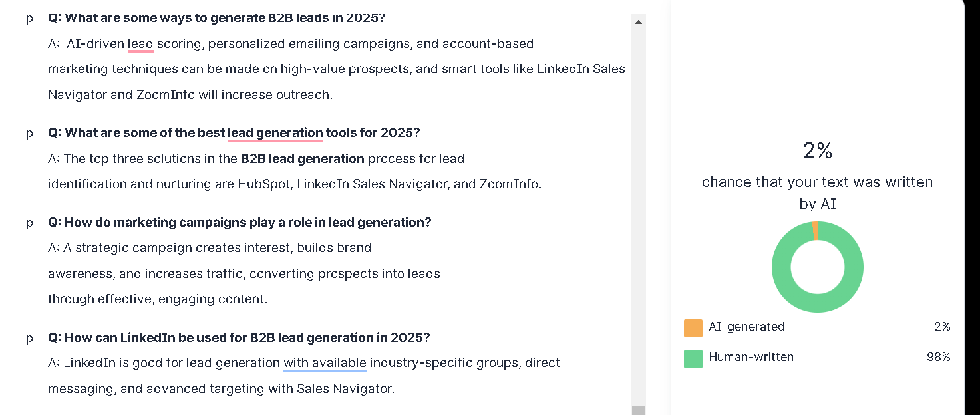Click the green Human-written legend square
The image size is (980, 415).
(x=693, y=358)
